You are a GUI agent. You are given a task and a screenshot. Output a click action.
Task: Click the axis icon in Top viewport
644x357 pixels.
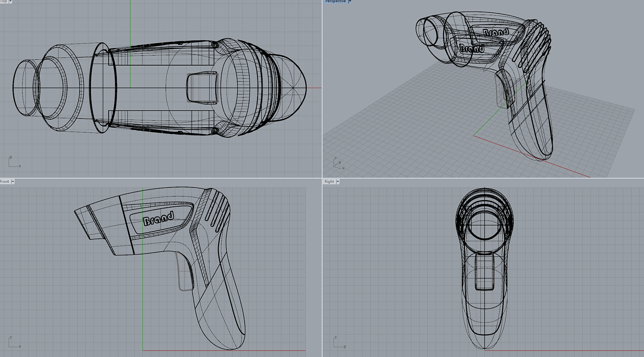click(x=14, y=162)
